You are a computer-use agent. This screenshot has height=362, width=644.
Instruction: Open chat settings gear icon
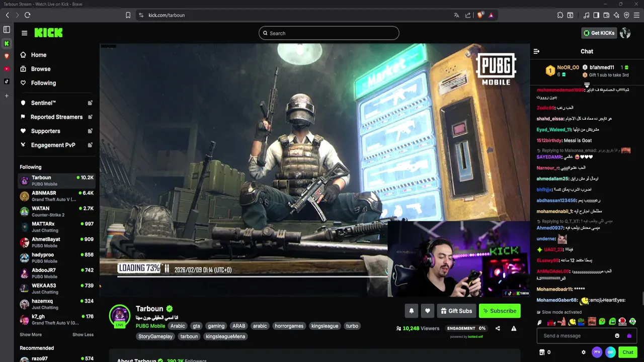(x=584, y=352)
